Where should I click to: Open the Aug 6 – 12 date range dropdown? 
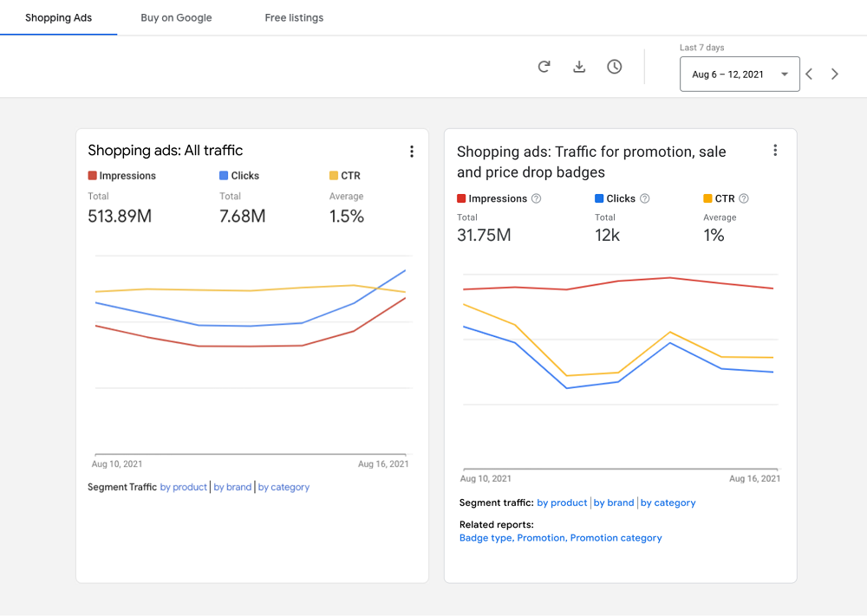[740, 74]
